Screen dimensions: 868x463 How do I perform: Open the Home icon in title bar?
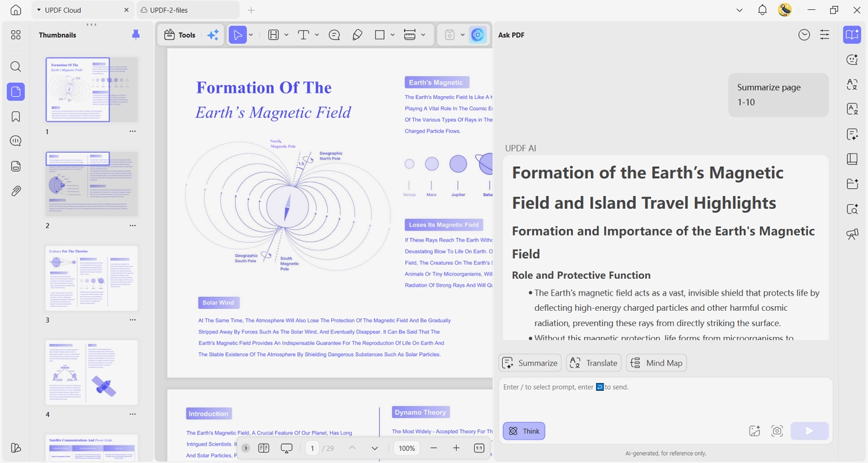15,10
